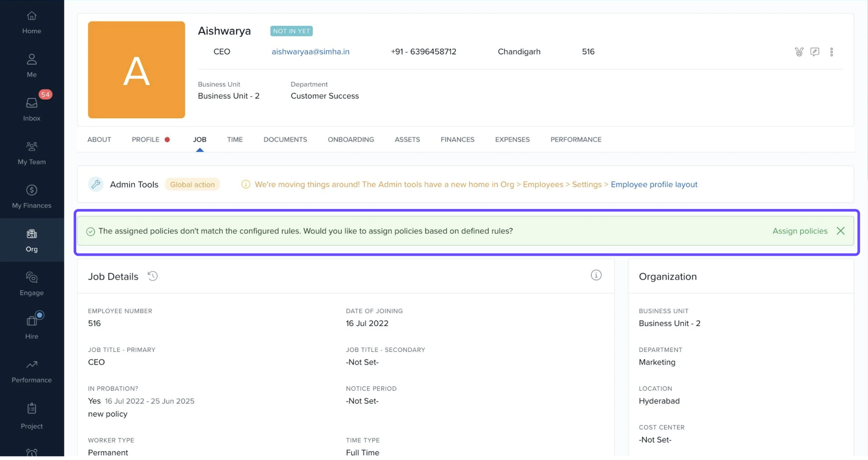Open the PROFILE tab

[x=146, y=140]
